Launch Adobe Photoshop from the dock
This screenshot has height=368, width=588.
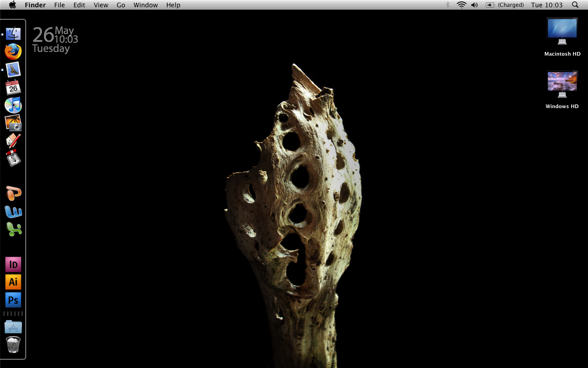pyautogui.click(x=13, y=300)
